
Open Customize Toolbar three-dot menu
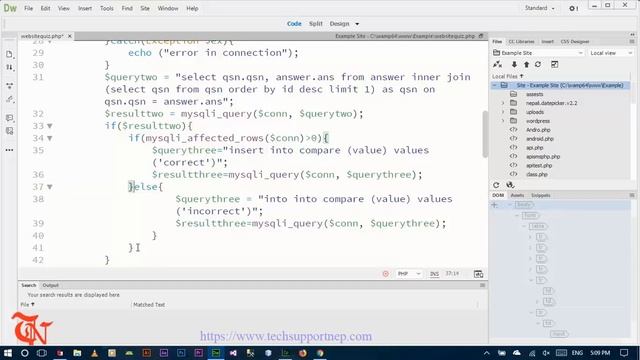coord(9,150)
